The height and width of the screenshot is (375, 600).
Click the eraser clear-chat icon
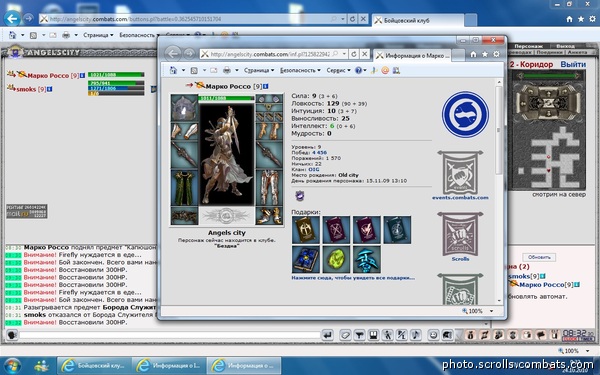(x=345, y=335)
